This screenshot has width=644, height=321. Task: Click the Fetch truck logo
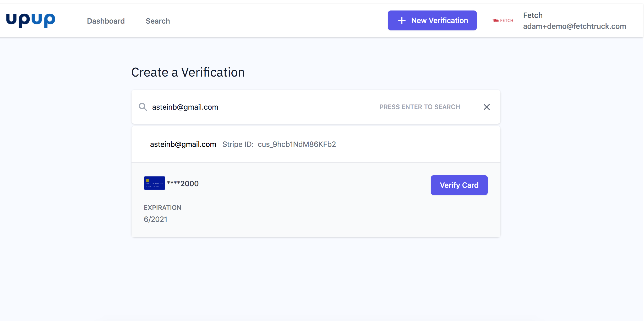[503, 20]
